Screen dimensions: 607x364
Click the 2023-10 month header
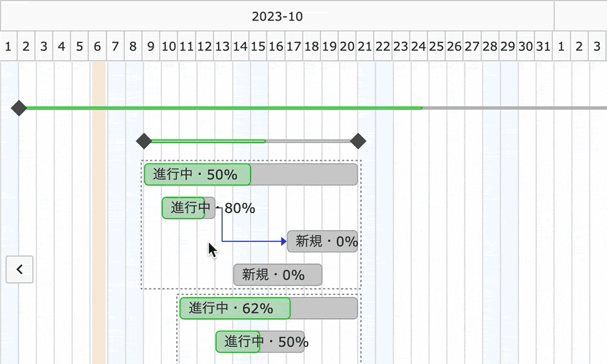277,16
